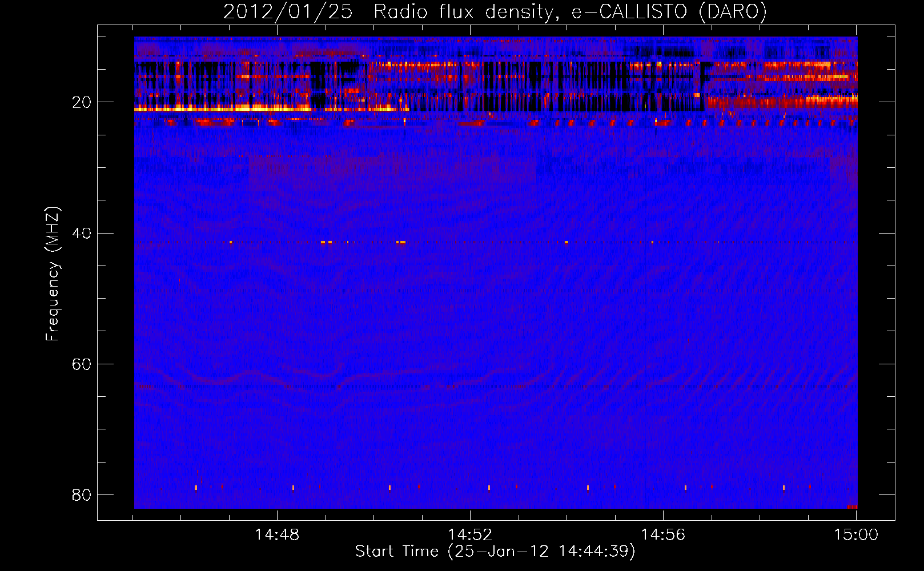The width and height of the screenshot is (924, 571).
Task: Click the plot title "2012/01/25 Radio flux density, e-CALLISTO (DARO)"
Action: click(495, 12)
